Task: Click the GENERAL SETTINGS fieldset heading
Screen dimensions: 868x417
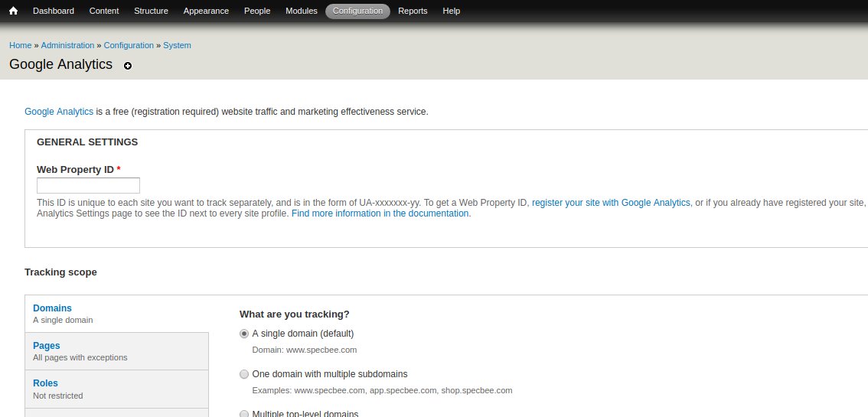Action: (87, 142)
